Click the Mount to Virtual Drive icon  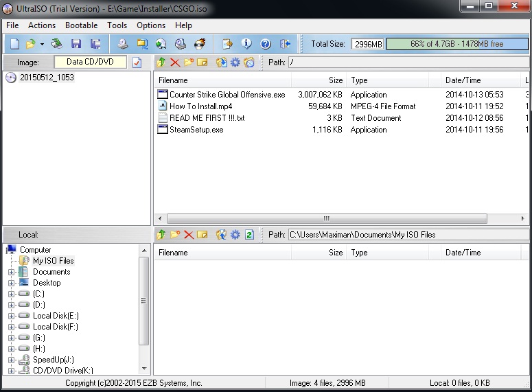point(181,44)
